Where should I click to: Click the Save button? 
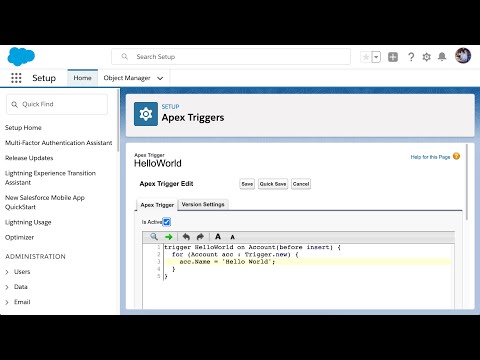click(247, 184)
